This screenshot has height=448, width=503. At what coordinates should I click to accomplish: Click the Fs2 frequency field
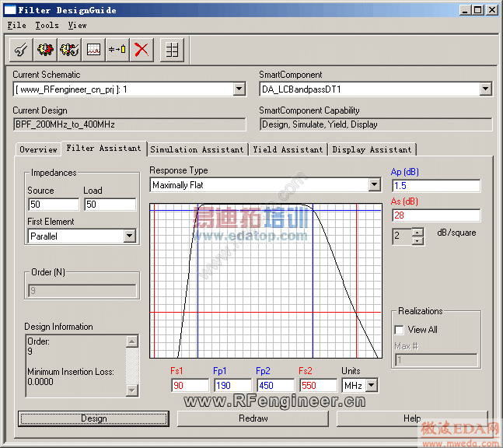(318, 386)
